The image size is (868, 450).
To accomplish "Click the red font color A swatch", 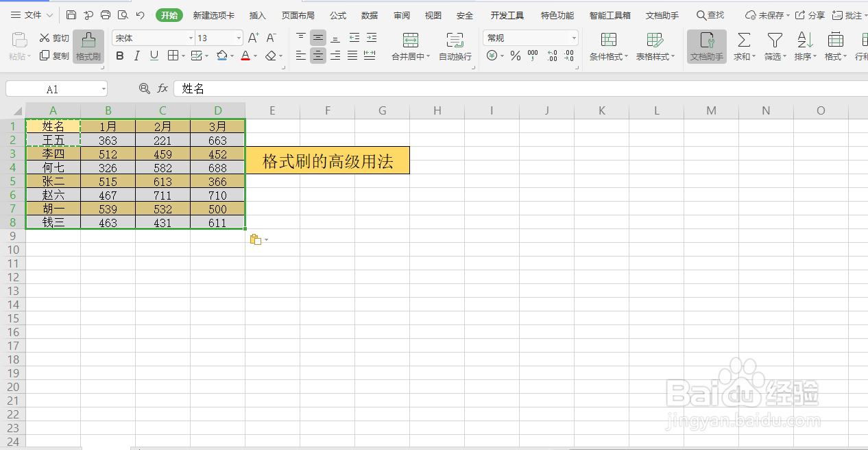I will click(245, 56).
